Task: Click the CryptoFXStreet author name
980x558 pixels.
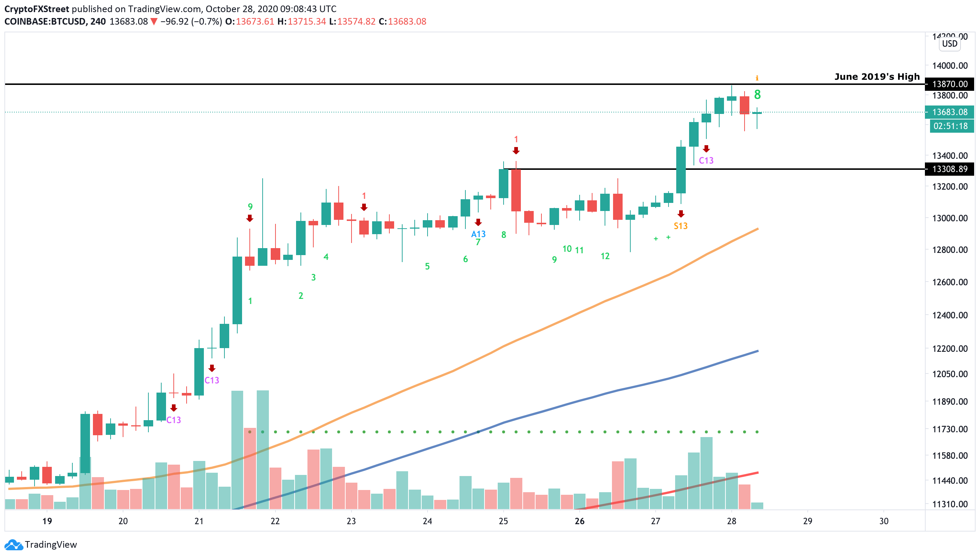Action: 37,9
